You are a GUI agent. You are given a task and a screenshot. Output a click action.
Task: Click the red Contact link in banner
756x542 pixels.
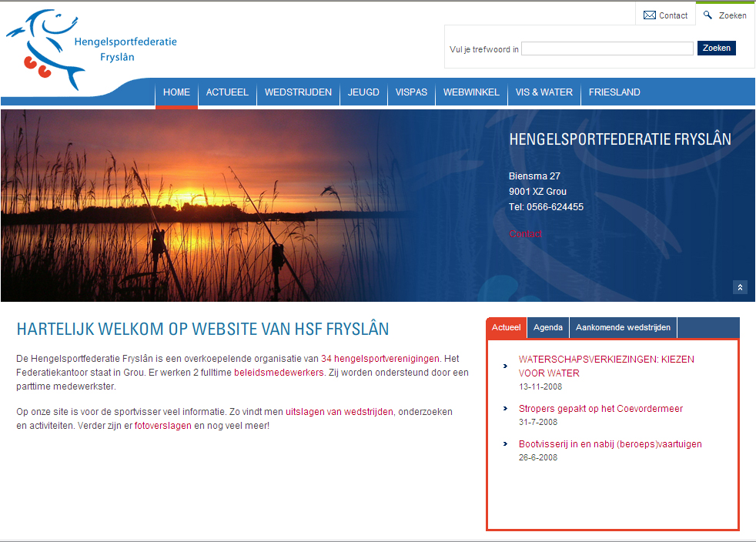click(525, 234)
